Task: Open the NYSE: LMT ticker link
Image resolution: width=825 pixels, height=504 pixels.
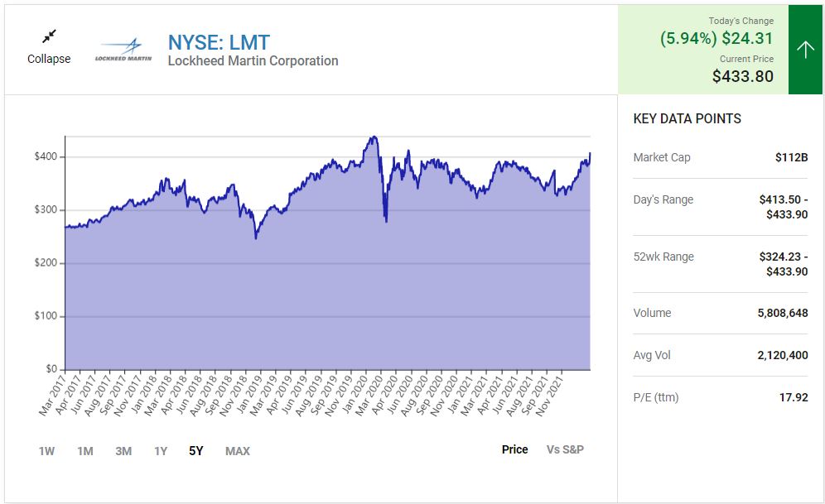Action: [x=219, y=42]
